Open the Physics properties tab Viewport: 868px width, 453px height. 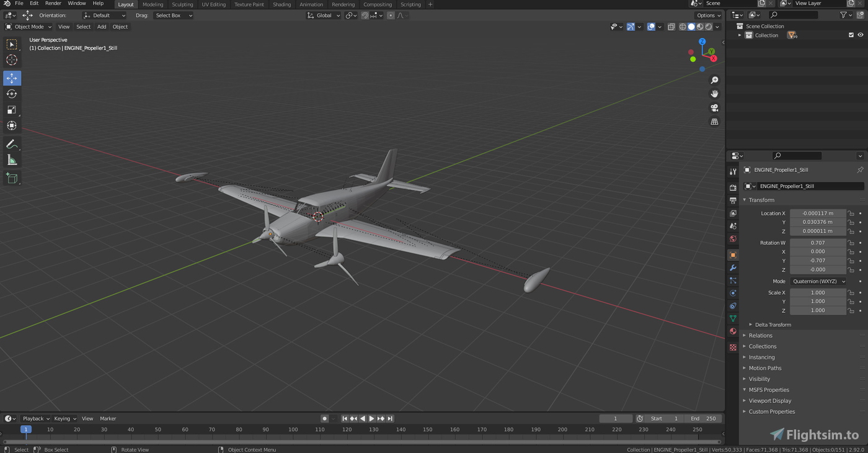pos(733,293)
